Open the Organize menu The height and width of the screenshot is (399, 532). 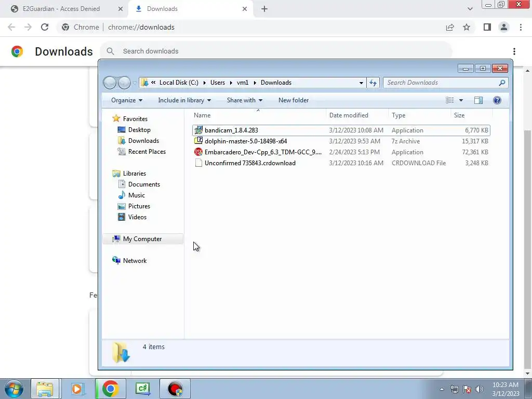(127, 100)
